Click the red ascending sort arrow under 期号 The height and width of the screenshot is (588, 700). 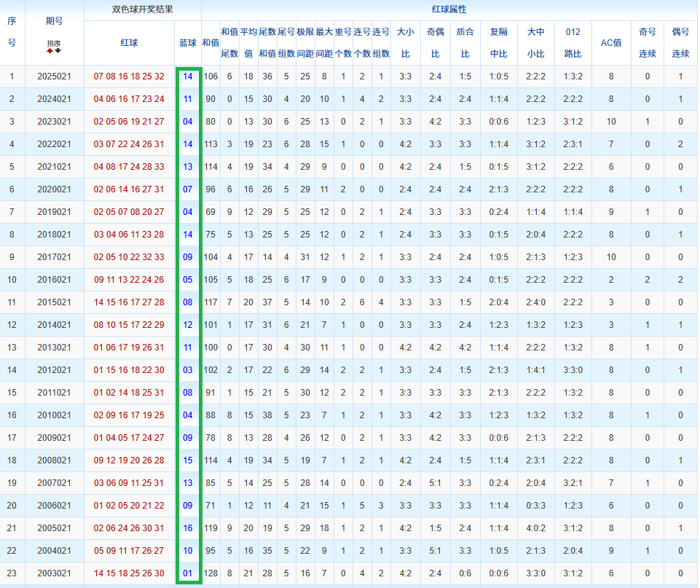pos(50,51)
